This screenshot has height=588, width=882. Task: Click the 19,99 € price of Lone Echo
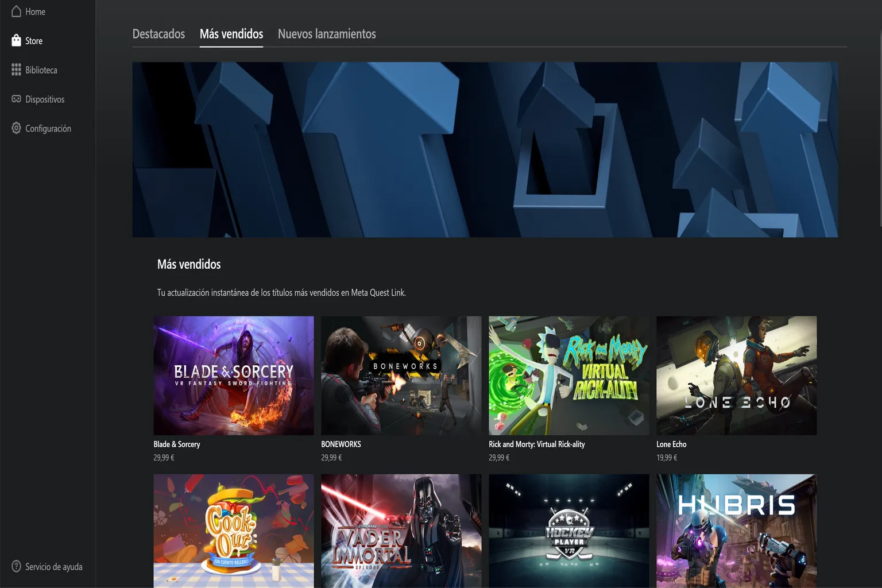(667, 458)
